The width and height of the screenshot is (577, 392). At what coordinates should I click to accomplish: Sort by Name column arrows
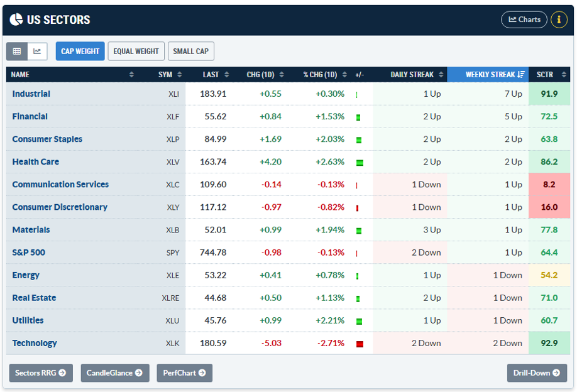(131, 75)
